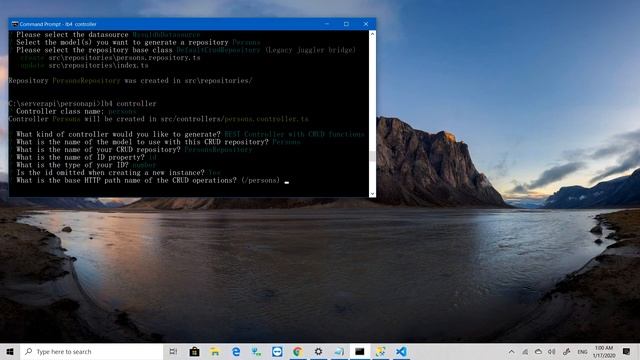Open the app icon left of Command Prompt on taskbar
The image size is (640, 360).
click(339, 351)
